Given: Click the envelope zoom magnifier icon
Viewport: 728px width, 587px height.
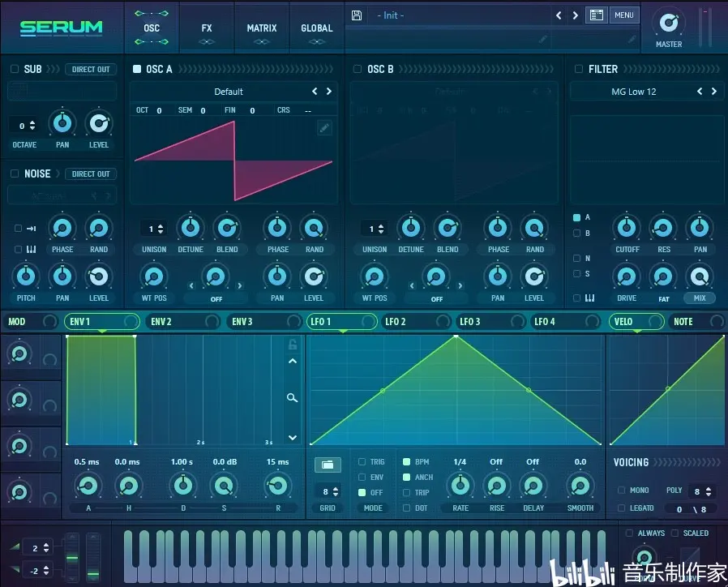Looking at the screenshot, I should 292,398.
